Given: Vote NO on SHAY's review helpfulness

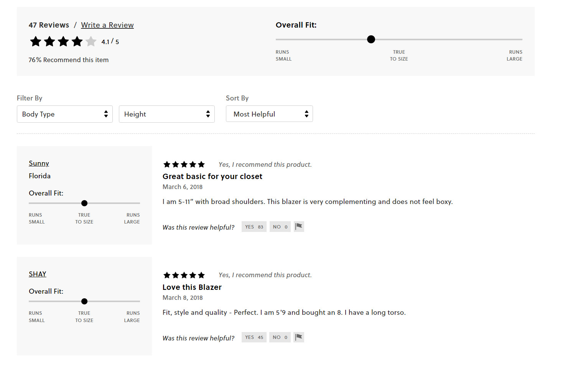Looking at the screenshot, I should [x=280, y=337].
